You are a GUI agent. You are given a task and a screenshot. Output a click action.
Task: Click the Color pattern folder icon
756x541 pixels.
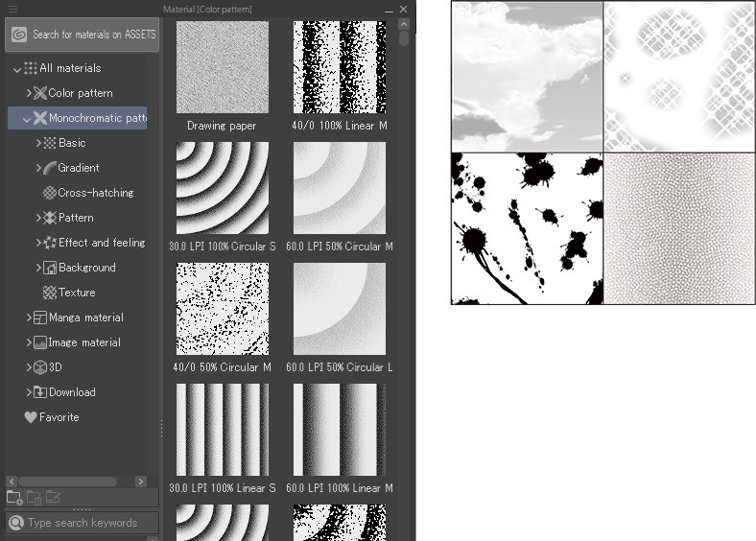pyautogui.click(x=40, y=93)
